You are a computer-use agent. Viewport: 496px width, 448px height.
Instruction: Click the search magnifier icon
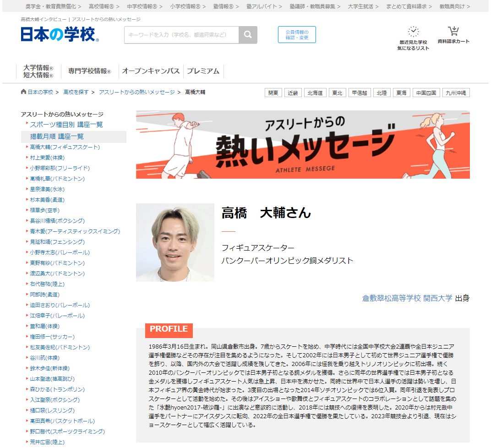pyautogui.click(x=248, y=34)
